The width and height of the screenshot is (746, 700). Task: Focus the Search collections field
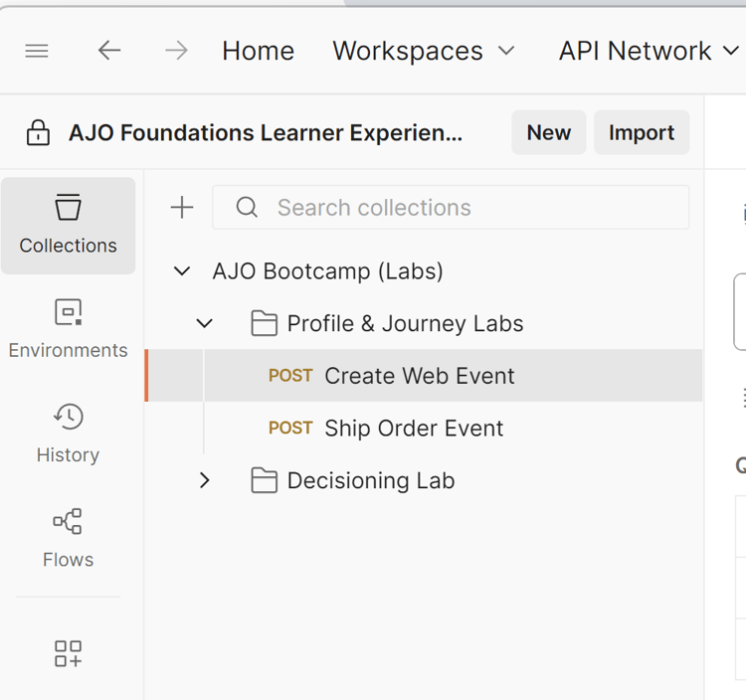pos(451,208)
